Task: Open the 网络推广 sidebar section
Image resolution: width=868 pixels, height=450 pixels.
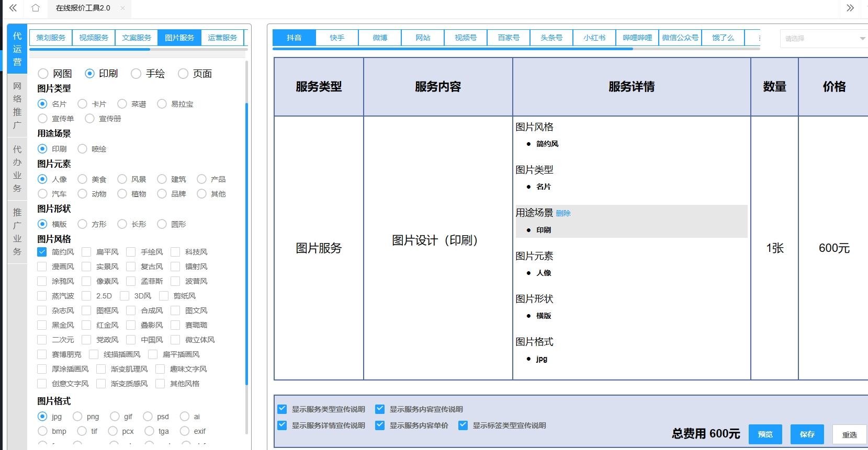Action: click(17, 106)
